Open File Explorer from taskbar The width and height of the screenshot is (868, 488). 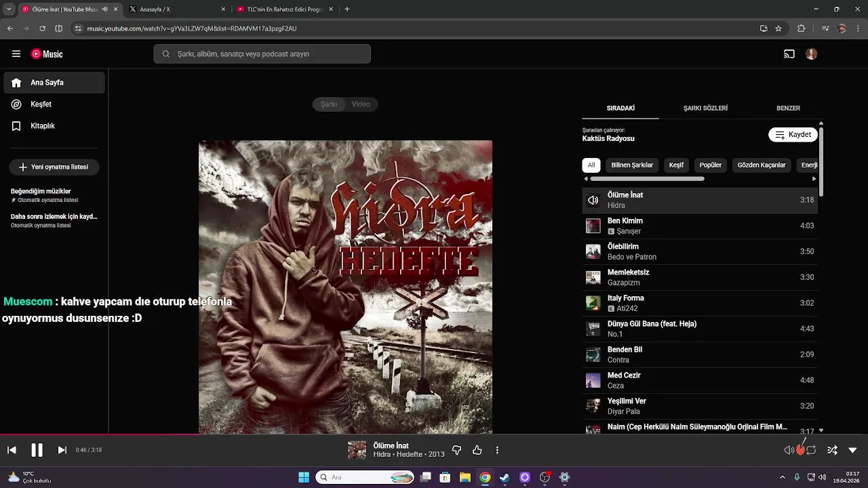[x=465, y=477]
